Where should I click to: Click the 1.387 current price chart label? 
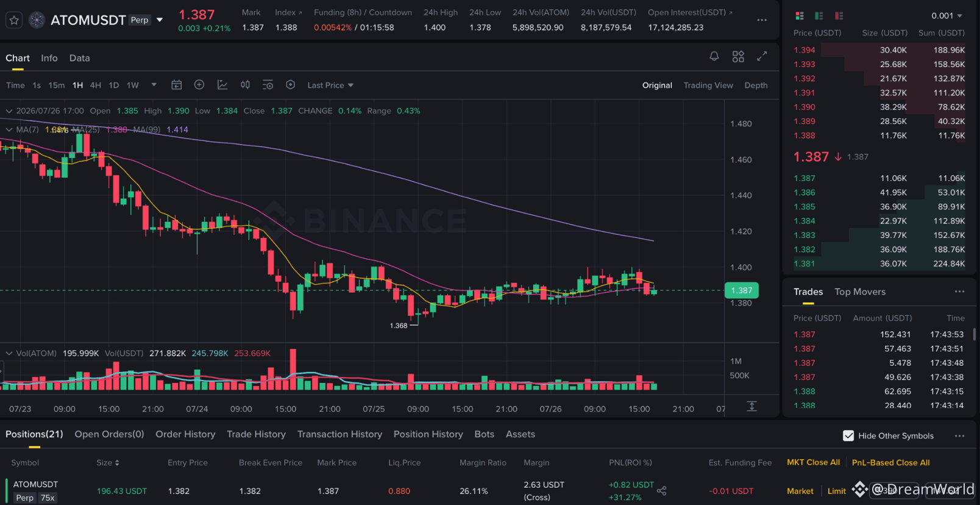pyautogui.click(x=741, y=290)
